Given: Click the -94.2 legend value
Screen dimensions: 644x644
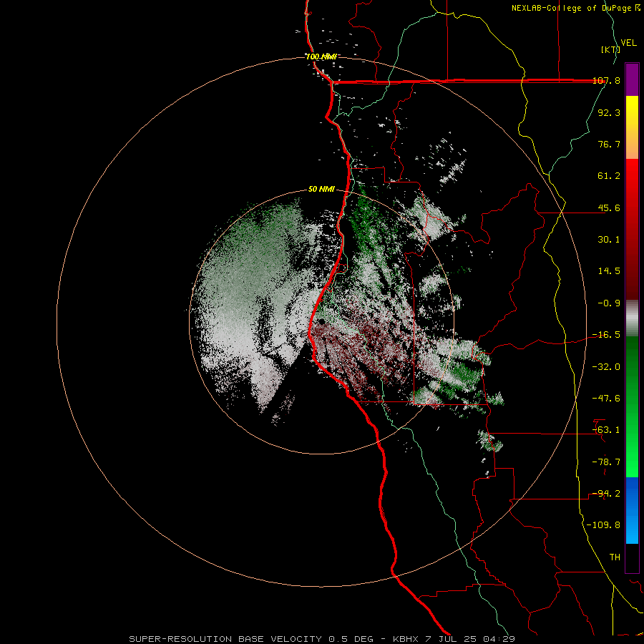Looking at the screenshot, I should point(606,494).
